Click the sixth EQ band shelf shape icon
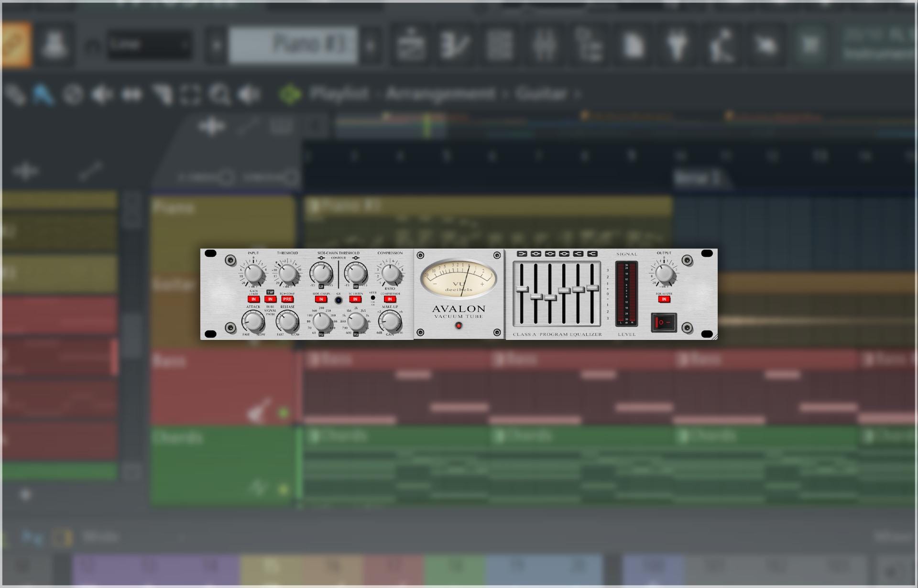This screenshot has height=588, width=918. tap(592, 254)
